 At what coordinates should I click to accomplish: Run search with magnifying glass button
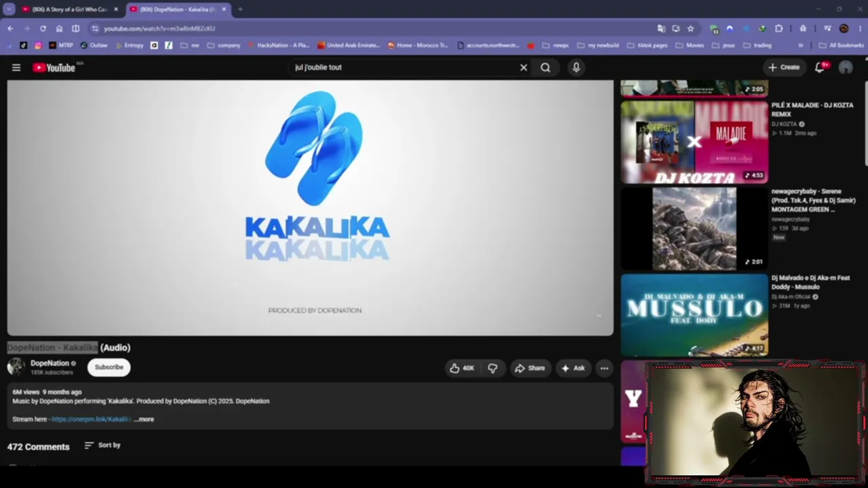point(545,67)
